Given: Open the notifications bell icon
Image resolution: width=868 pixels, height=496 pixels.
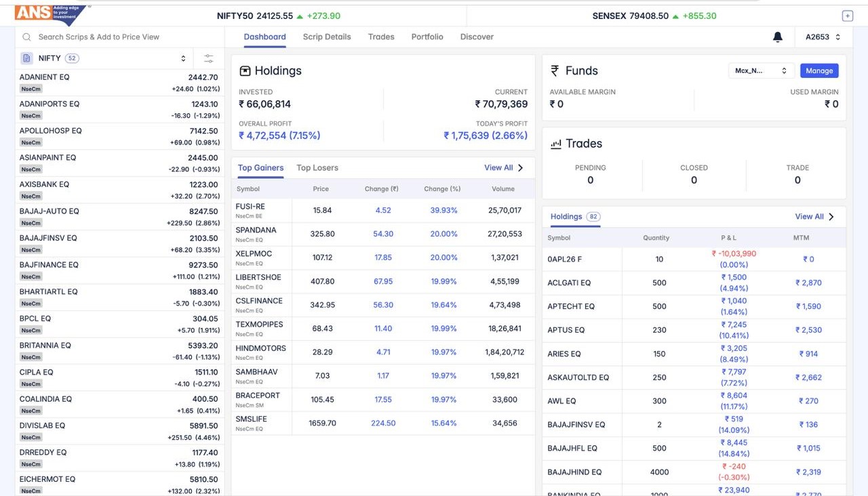Looking at the screenshot, I should pyautogui.click(x=778, y=37).
